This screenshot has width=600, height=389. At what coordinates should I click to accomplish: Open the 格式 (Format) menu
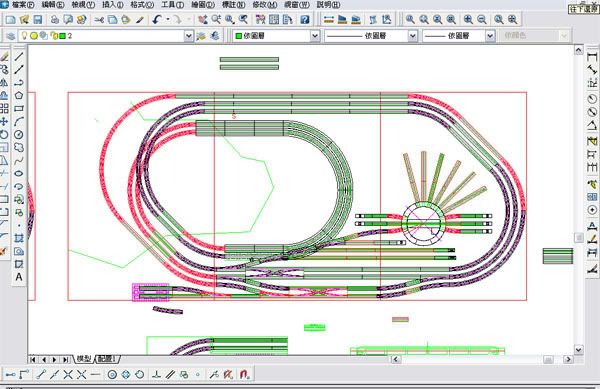coord(142,5)
